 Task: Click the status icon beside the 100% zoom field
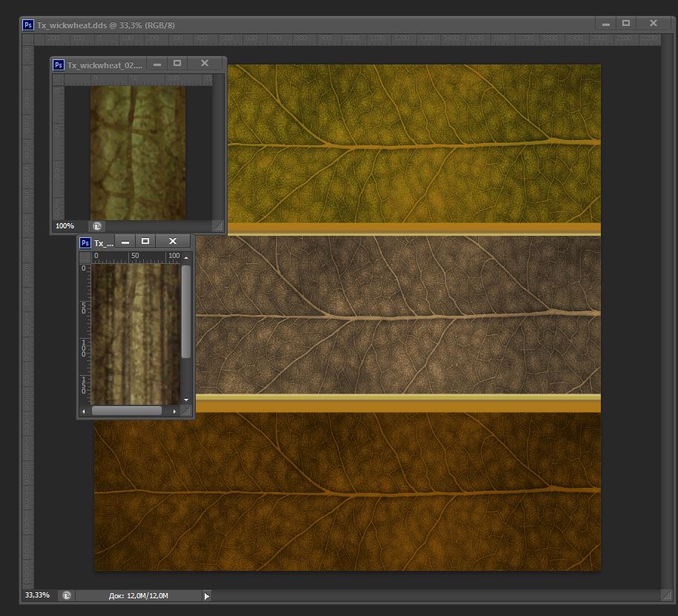tap(96, 226)
